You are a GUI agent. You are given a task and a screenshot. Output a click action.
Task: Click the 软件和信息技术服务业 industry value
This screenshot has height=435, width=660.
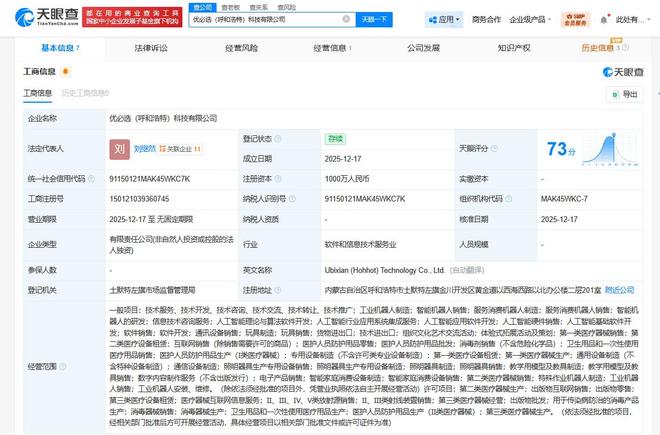[360, 244]
